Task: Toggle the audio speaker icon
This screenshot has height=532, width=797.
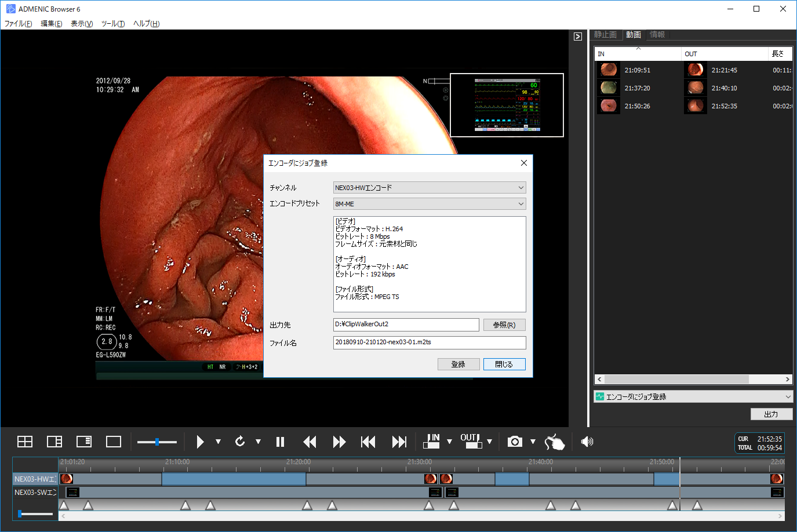Action: click(x=587, y=442)
